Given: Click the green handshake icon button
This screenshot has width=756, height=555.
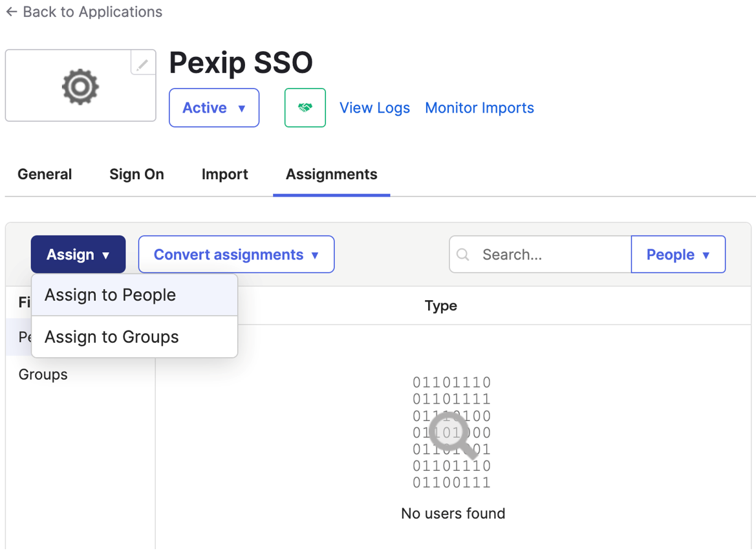Looking at the screenshot, I should point(305,108).
